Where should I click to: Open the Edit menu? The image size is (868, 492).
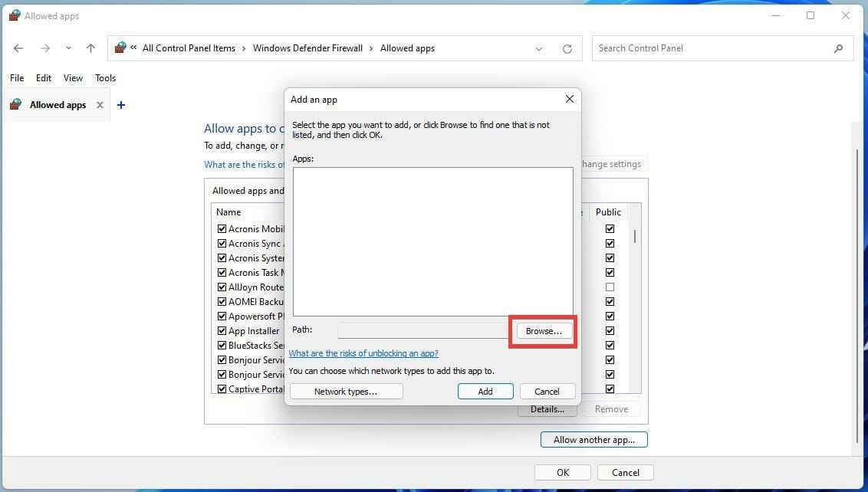pos(44,78)
